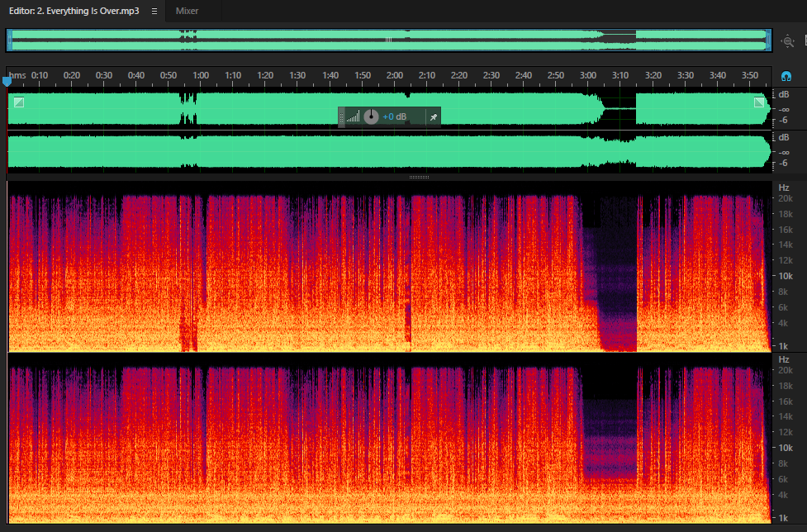Click the dB label of the upper channel scale

[x=783, y=95]
